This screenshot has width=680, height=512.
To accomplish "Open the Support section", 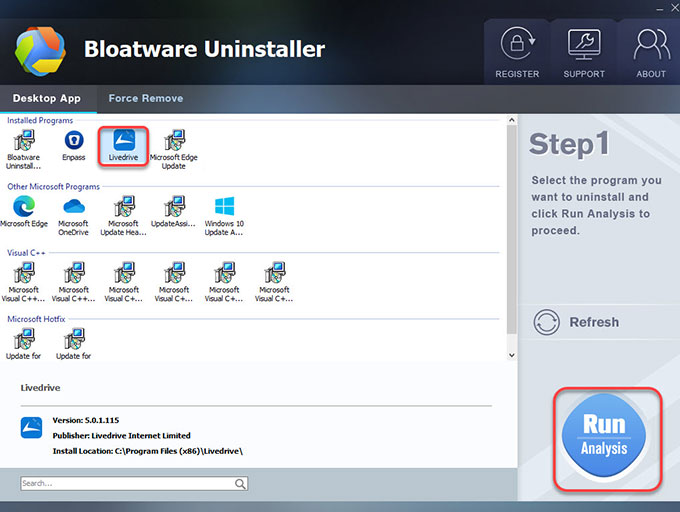I will click(584, 53).
